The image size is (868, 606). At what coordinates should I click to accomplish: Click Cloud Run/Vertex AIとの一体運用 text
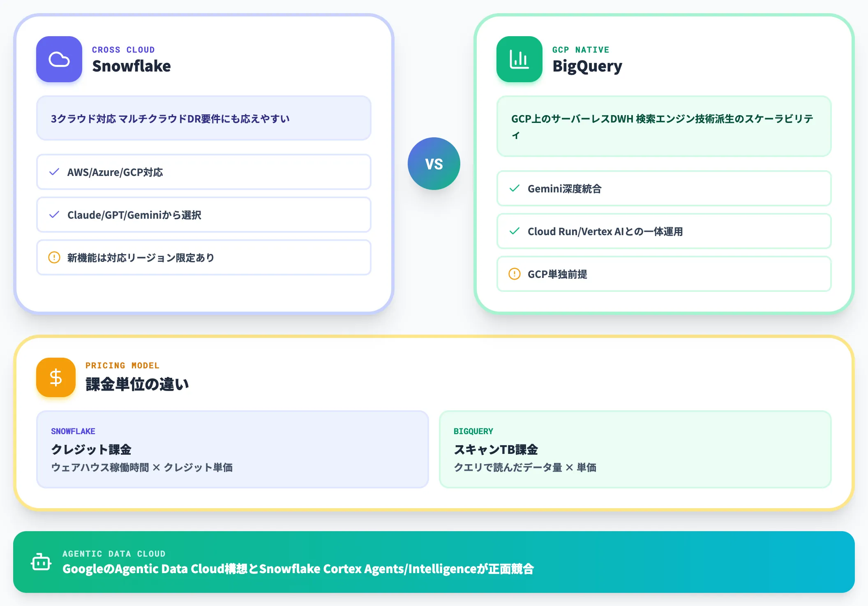pos(605,231)
